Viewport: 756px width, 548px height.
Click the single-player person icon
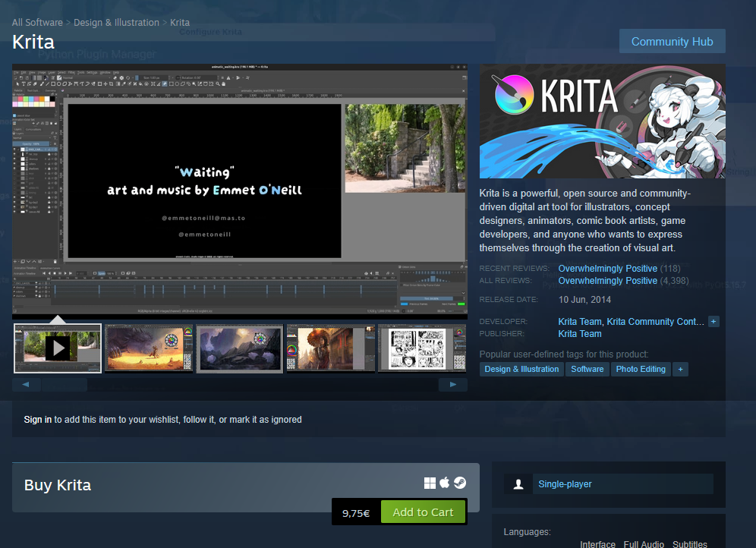[518, 484]
